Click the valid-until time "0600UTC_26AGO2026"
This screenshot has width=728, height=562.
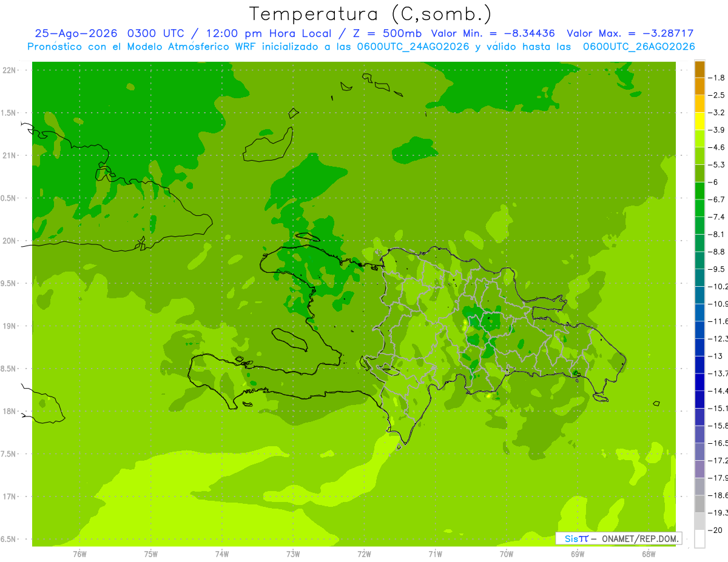point(639,46)
